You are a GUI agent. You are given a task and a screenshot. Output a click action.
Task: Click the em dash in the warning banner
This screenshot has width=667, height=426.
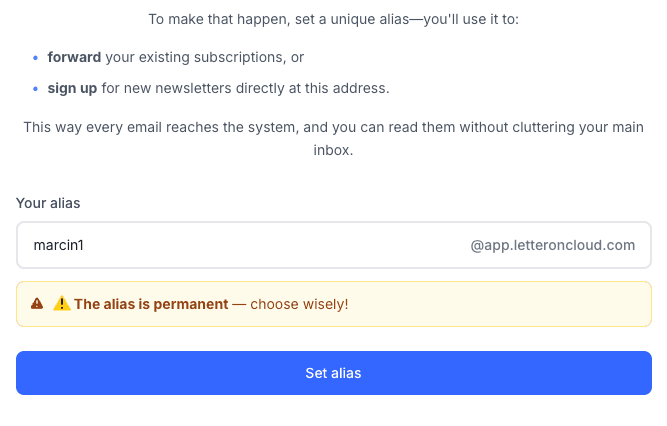click(x=239, y=304)
